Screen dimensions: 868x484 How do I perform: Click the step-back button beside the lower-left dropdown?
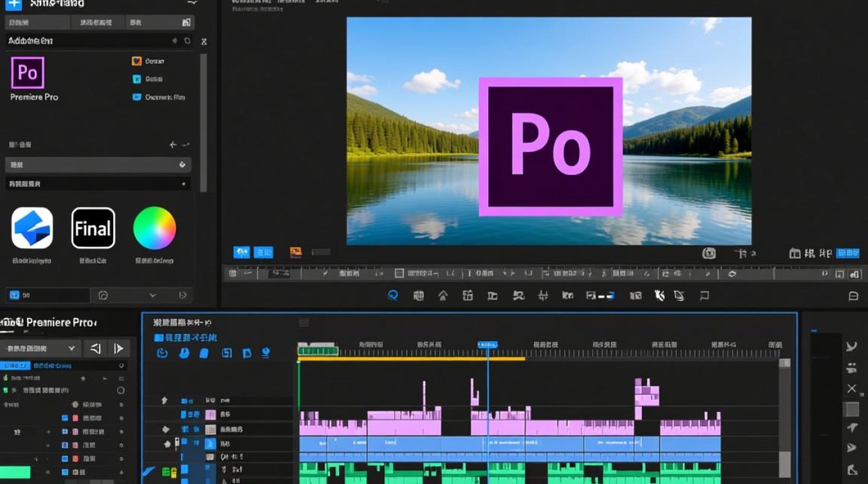click(x=96, y=348)
